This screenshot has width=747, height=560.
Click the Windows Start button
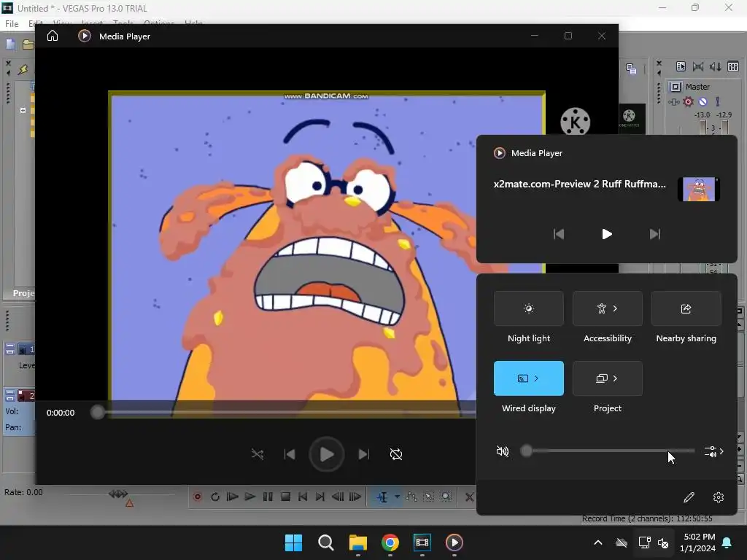(x=293, y=542)
